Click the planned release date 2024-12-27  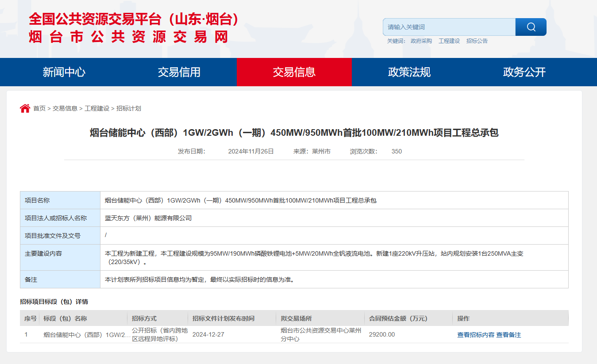pos(208,334)
